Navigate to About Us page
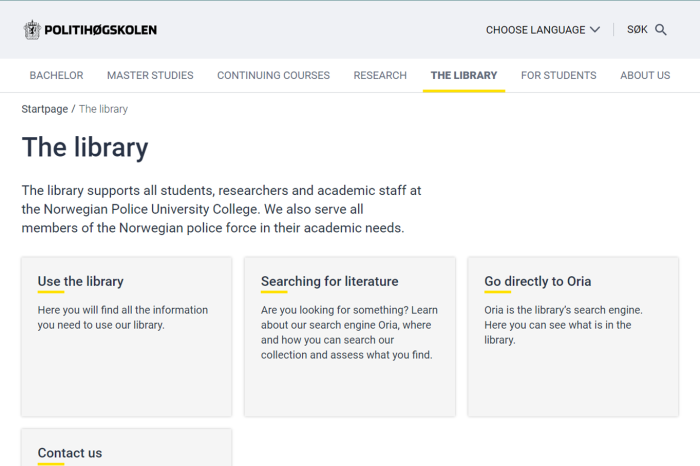Image resolution: width=700 pixels, height=466 pixels. pos(645,75)
